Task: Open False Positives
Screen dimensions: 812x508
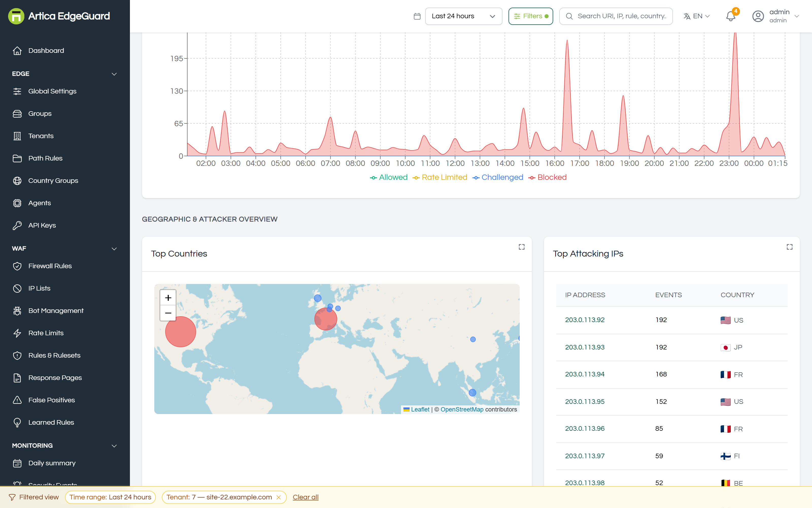Action: [x=65, y=400]
